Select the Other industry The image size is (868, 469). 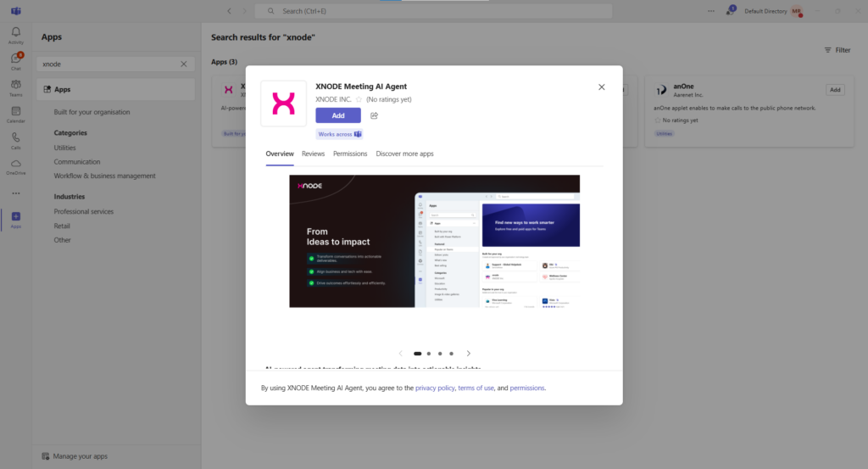[63, 240]
